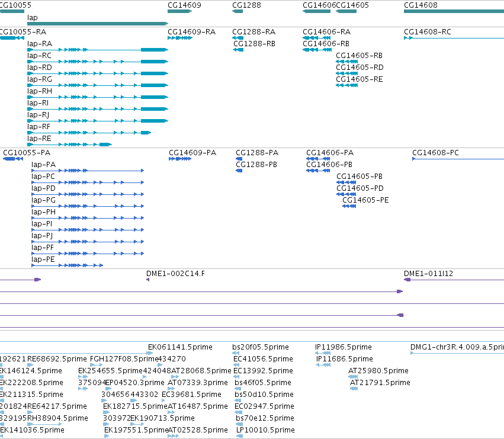The height and width of the screenshot is (439, 504).
Task: Select the lap-PD protein label
Action: [x=43, y=188]
